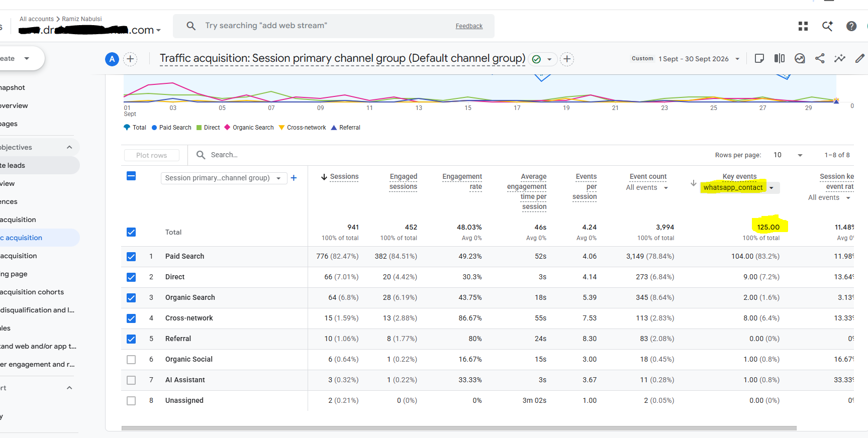The width and height of the screenshot is (868, 438).
Task: Click the sparkline trend icon in the report toolbar
Action: [840, 58]
